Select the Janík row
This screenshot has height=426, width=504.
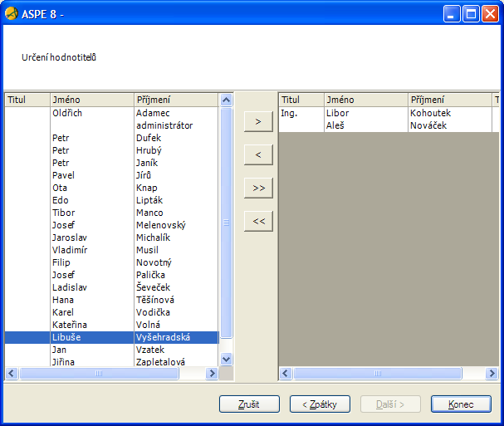(x=111, y=163)
